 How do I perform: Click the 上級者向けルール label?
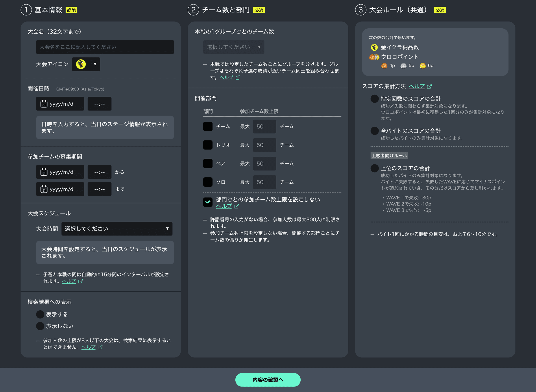(389, 156)
